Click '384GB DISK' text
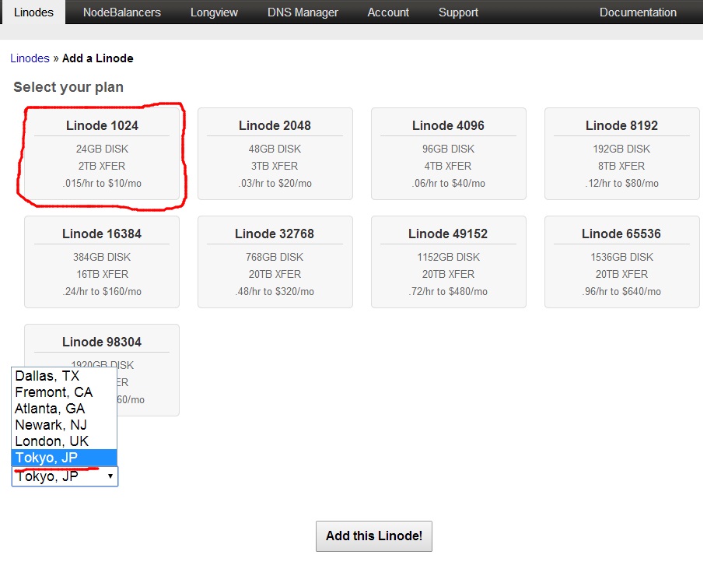 pyautogui.click(x=102, y=258)
